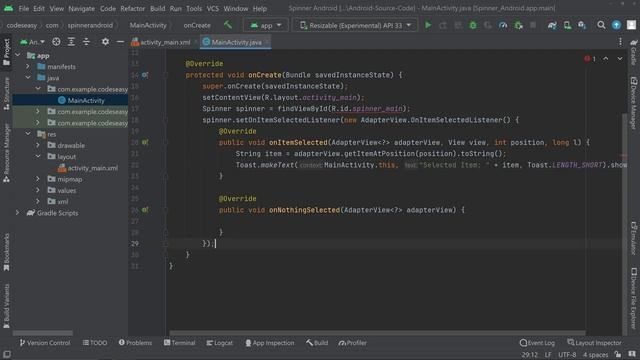Open the Logcat tool window
This screenshot has height=360, width=640.
219,343
